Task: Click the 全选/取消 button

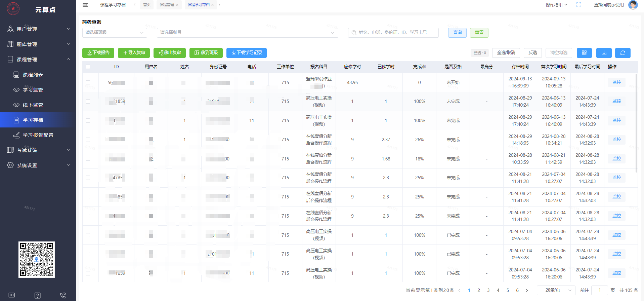Action: tap(506, 53)
